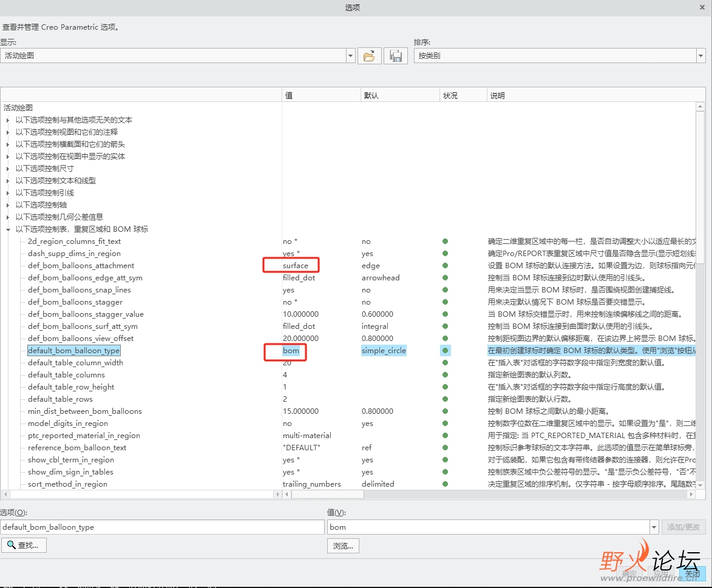The width and height of the screenshot is (712, 588).
Task: Select the def_bom_balloons_stagger option
Action: click(x=75, y=302)
